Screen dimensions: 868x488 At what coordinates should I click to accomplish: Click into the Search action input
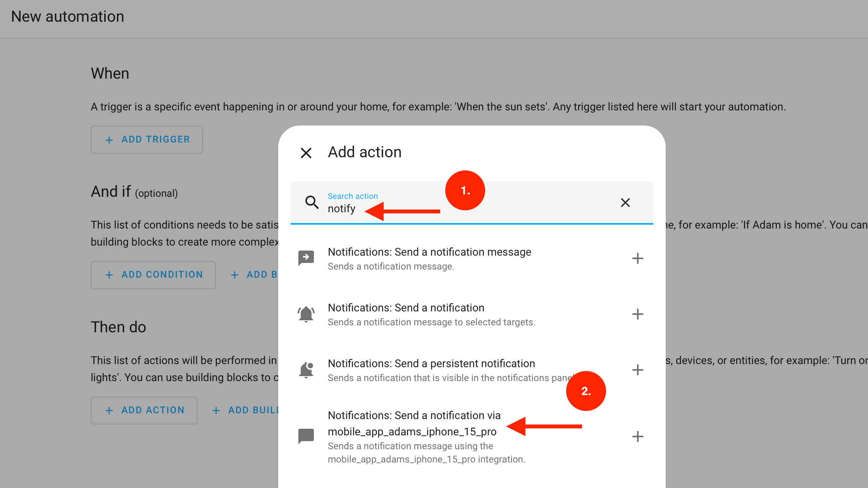[472, 203]
